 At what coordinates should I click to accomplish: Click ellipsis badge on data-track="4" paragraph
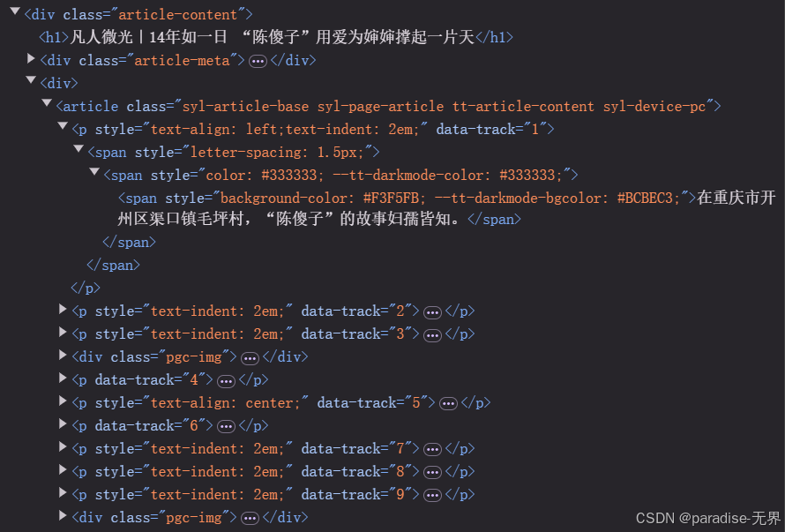tap(227, 382)
